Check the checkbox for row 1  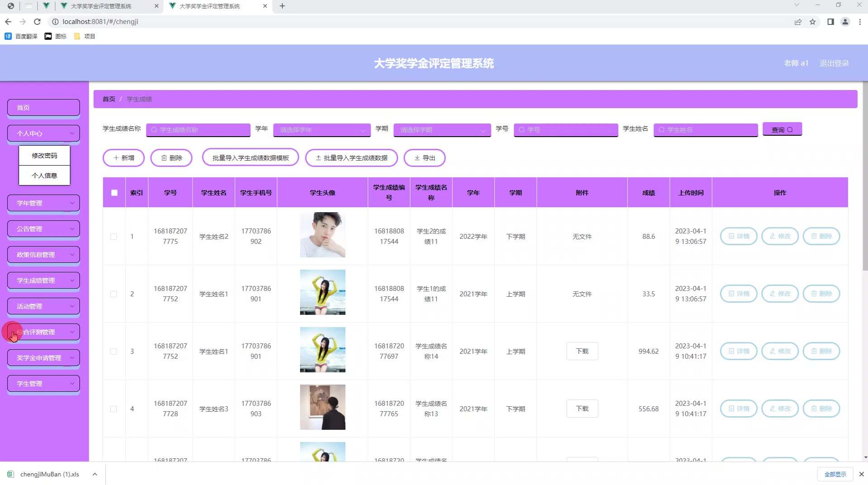tap(113, 237)
